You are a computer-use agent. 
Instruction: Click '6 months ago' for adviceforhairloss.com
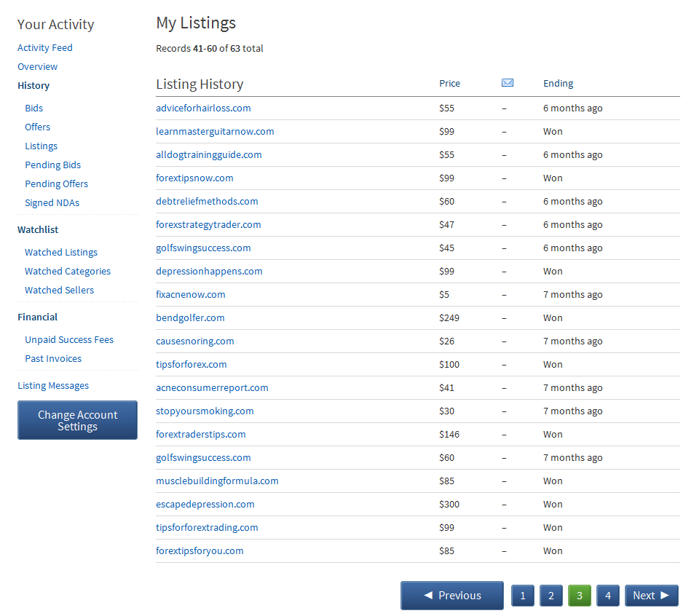572,108
